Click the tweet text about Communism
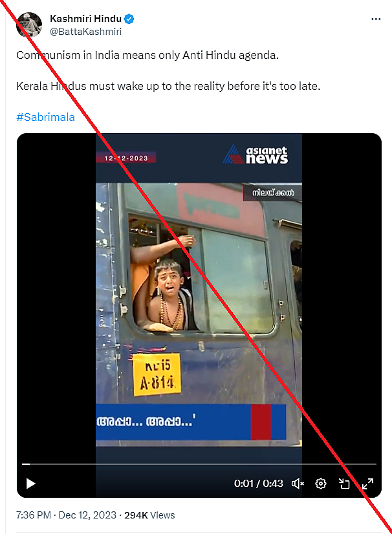This screenshot has width=392, height=534. click(x=147, y=55)
